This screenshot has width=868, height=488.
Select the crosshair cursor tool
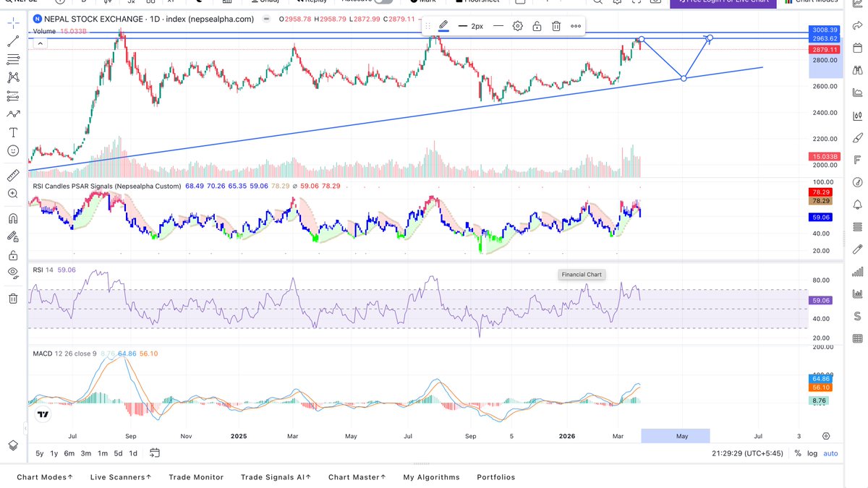13,22
